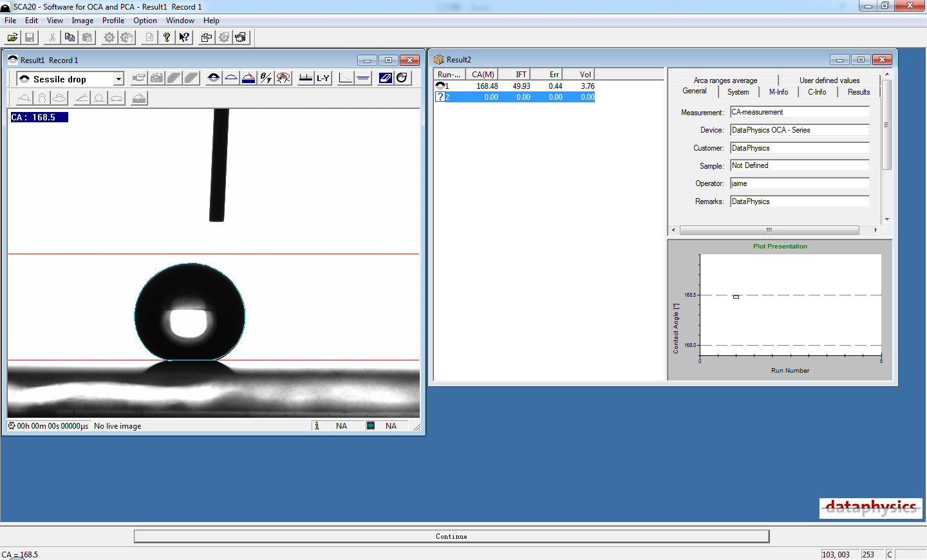Click the yellow question mark help icon

[x=167, y=37]
